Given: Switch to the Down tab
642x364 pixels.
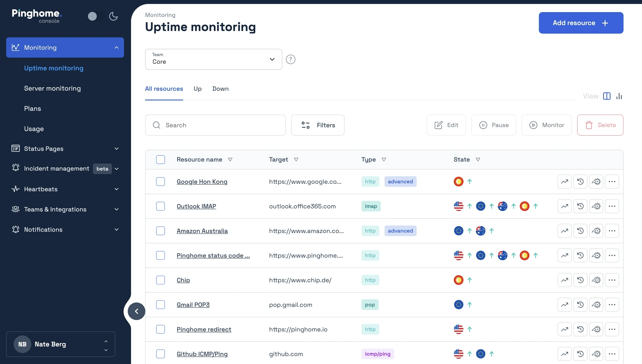Looking at the screenshot, I should tap(220, 89).
